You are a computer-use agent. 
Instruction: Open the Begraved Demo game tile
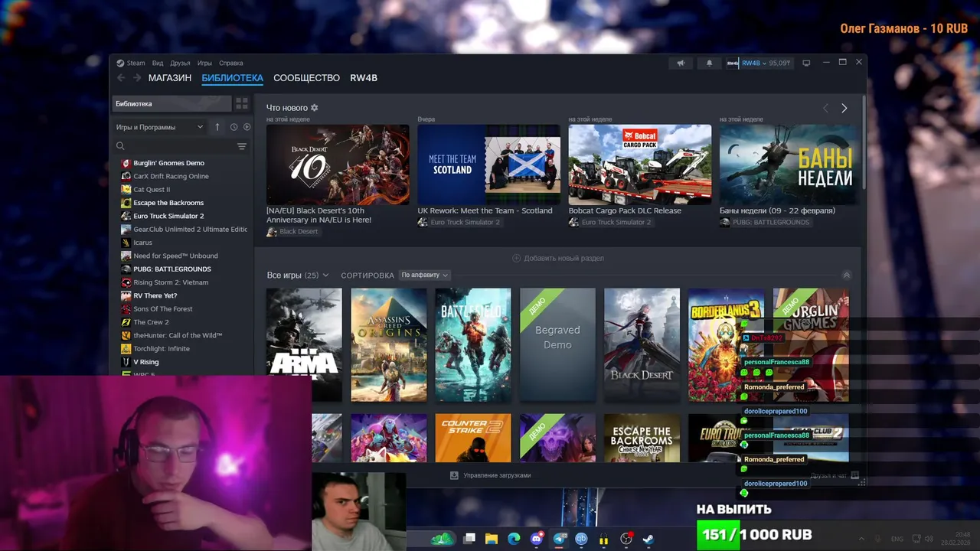(x=557, y=344)
